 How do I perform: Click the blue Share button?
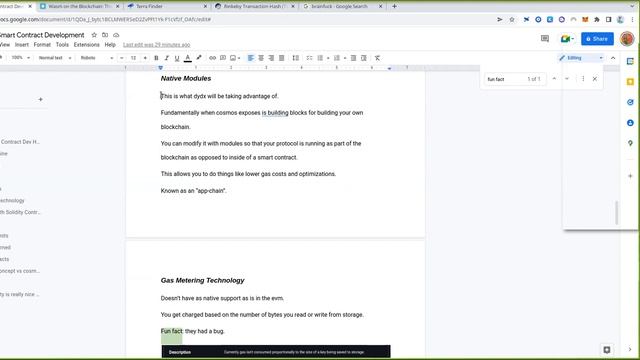(x=597, y=39)
